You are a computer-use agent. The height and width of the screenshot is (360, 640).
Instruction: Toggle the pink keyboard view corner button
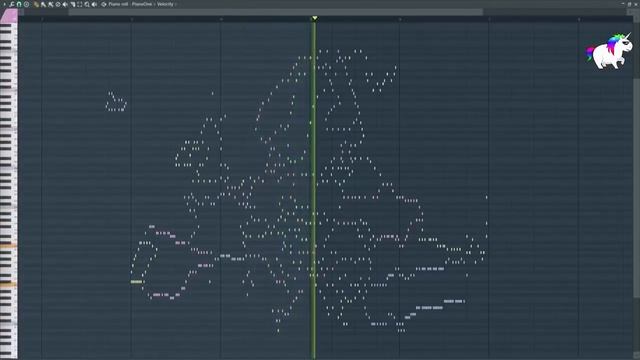9,16
